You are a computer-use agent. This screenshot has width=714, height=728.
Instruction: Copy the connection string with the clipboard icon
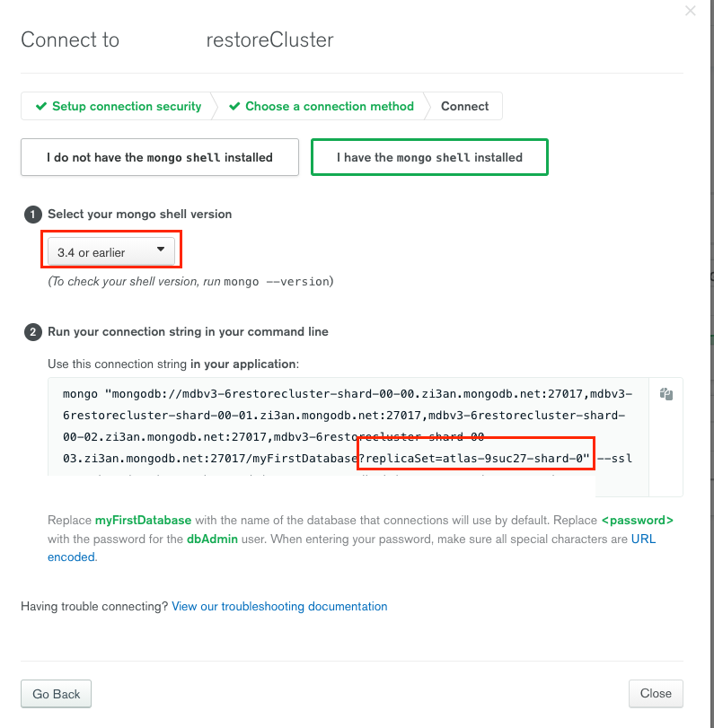pos(666,394)
